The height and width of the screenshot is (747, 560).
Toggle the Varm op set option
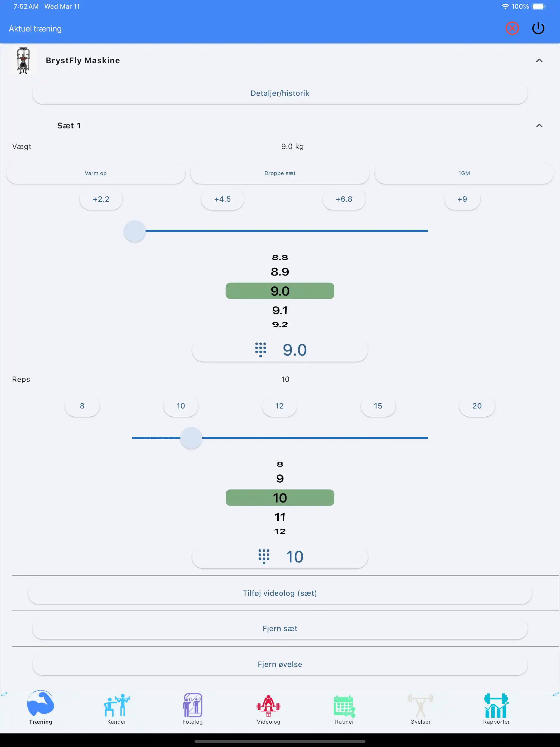click(96, 173)
